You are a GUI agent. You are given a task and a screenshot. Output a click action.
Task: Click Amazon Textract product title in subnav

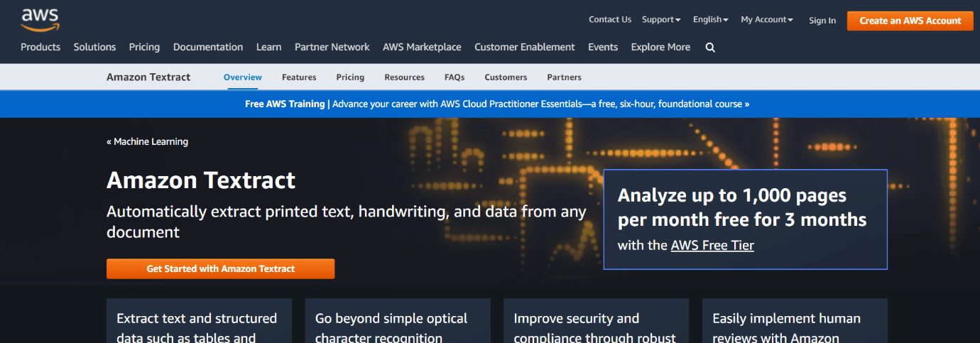pyautogui.click(x=148, y=77)
